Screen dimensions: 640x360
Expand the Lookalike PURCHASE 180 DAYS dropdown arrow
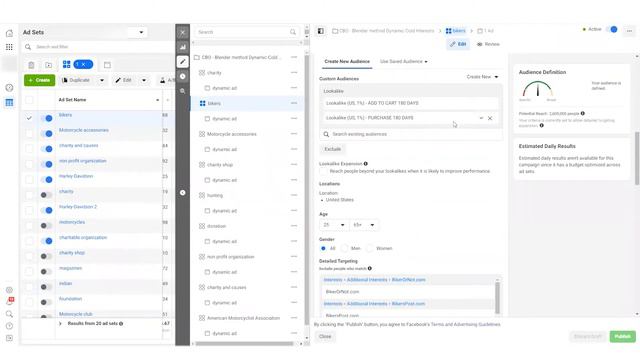tap(481, 118)
